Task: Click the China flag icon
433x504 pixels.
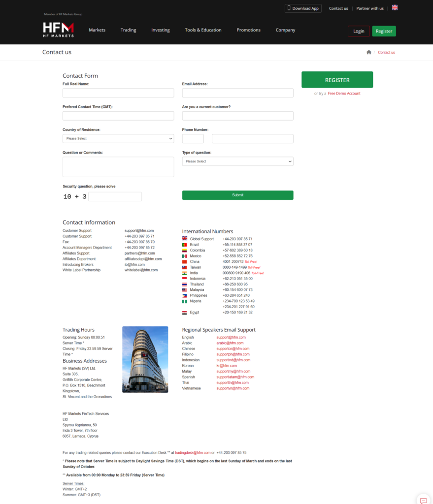Action: (185, 262)
